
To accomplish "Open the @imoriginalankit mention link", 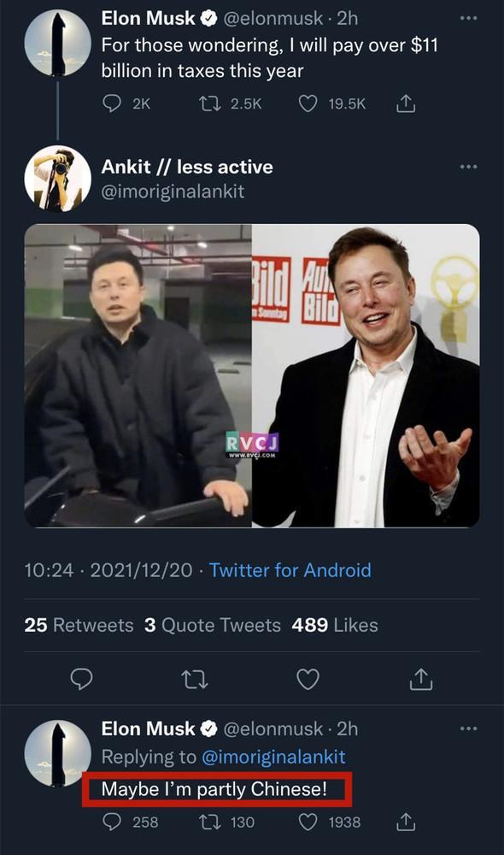I will [273, 757].
